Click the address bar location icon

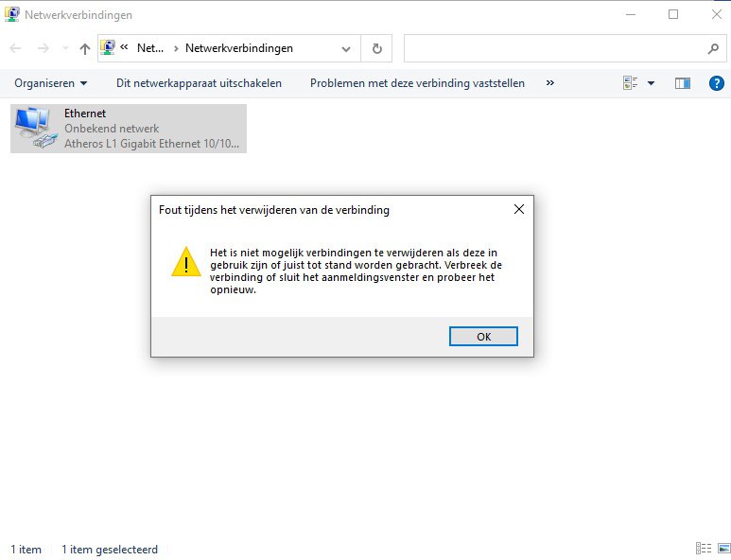coord(108,48)
